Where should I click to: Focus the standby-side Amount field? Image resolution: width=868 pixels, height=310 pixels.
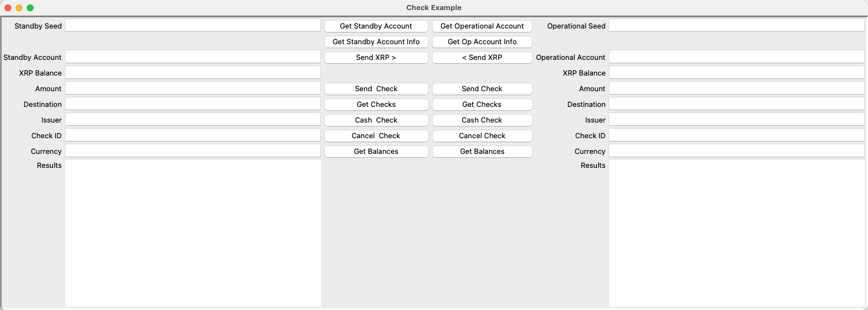tap(193, 88)
